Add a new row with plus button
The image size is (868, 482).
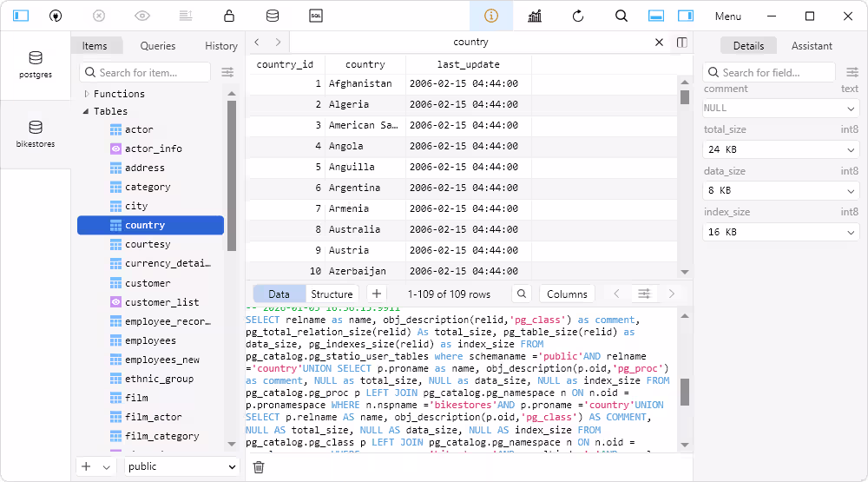click(377, 294)
